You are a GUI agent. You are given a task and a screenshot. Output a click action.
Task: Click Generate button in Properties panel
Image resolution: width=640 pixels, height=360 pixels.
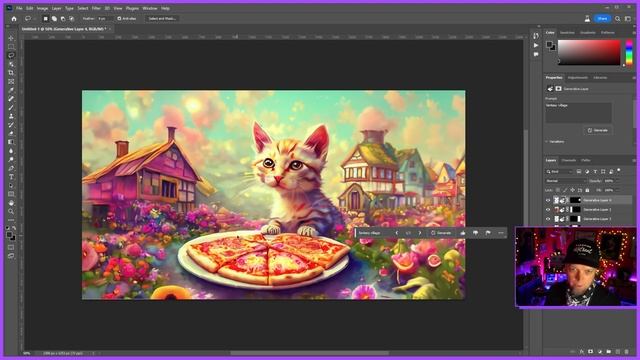(598, 130)
